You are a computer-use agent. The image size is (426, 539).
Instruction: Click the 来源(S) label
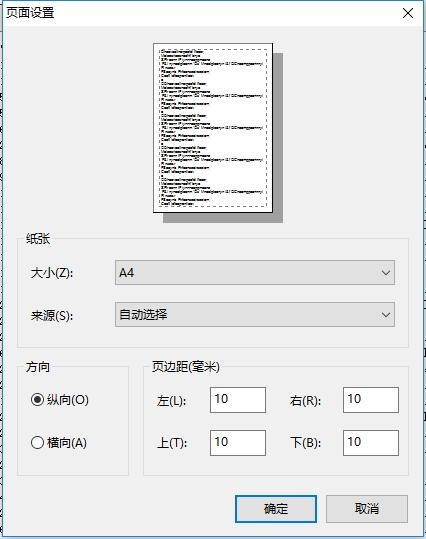click(x=52, y=315)
